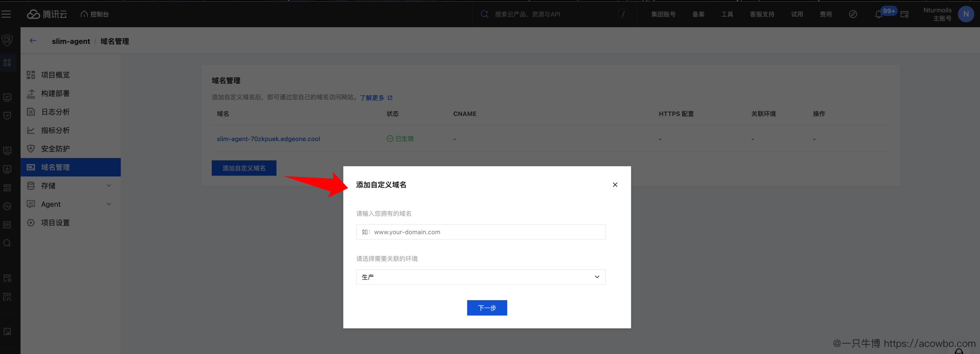Image resolution: width=980 pixels, height=354 pixels.
Task: Open 项目设置 in the sidebar
Action: [x=70, y=222]
